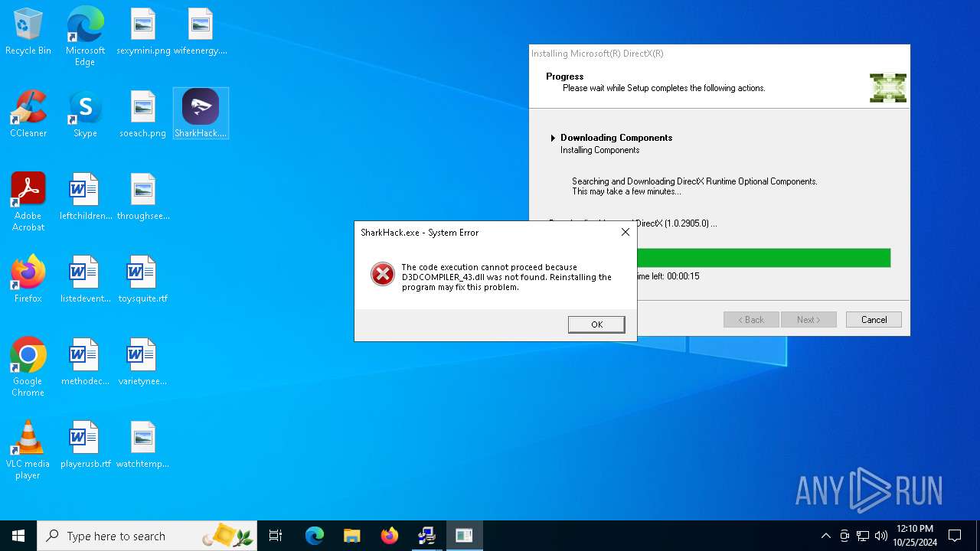980x551 pixels.
Task: Select the playerusb.rtf document icon
Action: (85, 444)
